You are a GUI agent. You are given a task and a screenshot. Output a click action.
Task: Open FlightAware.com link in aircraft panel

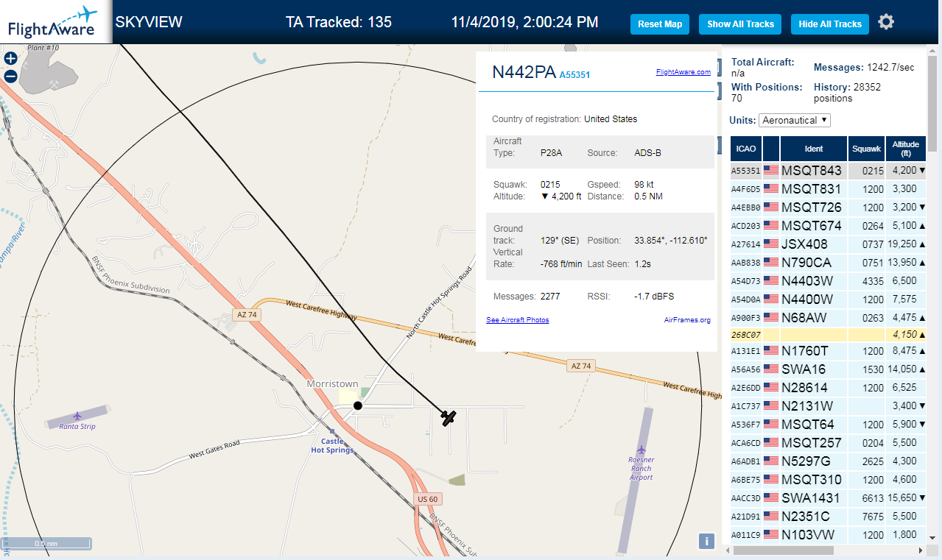click(683, 72)
